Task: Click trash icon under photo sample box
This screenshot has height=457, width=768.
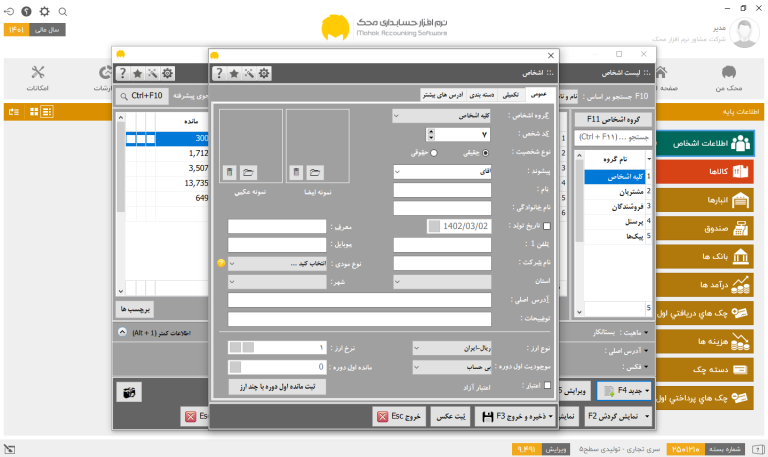Action: click(x=230, y=172)
